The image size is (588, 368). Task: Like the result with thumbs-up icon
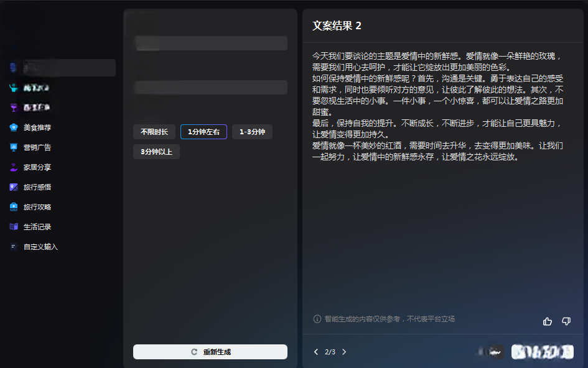coord(548,321)
